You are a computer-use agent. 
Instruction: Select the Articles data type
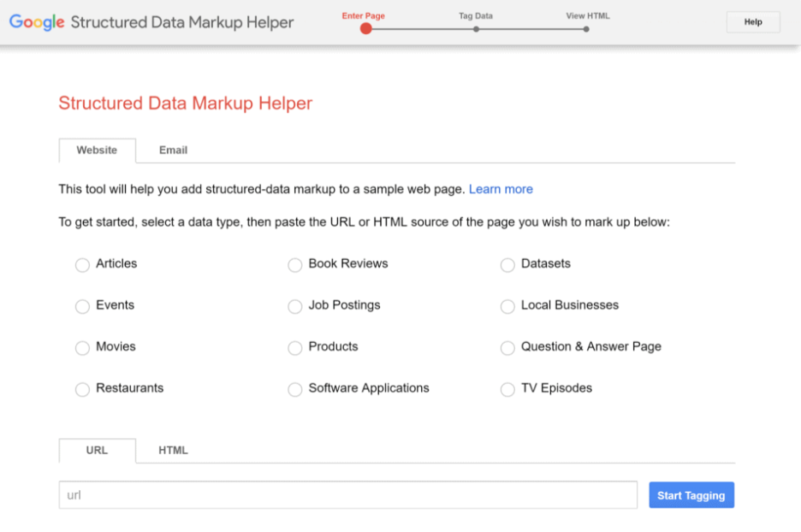(82, 265)
